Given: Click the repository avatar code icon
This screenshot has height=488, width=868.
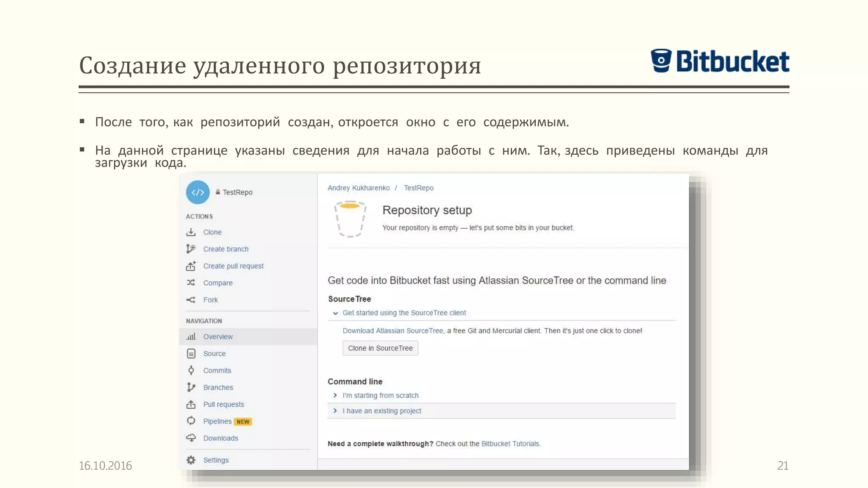Looking at the screenshot, I should pyautogui.click(x=198, y=192).
